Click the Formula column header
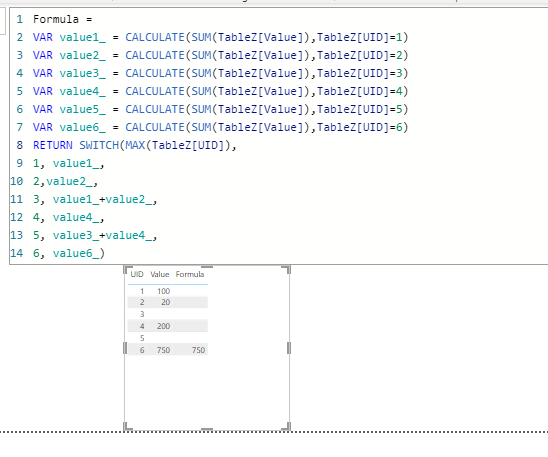 (190, 274)
